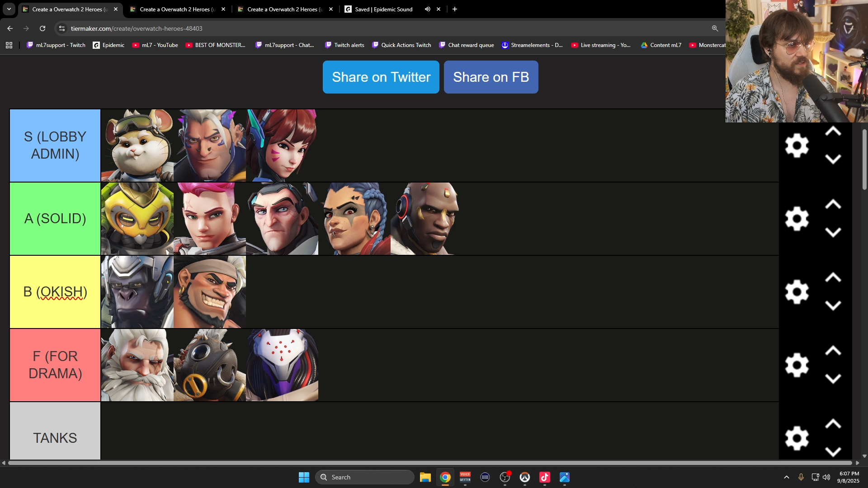Edit the B (OKISH) tier label
The width and height of the screenshot is (868, 488).
(55, 292)
